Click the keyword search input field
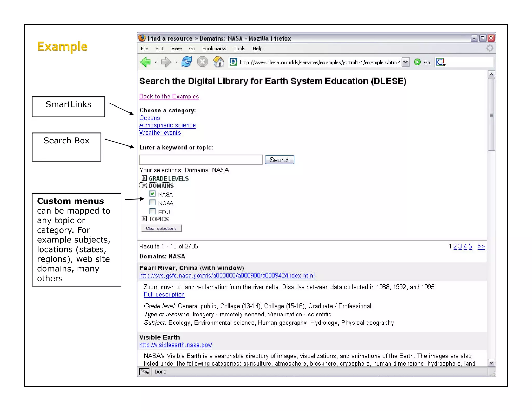This screenshot has width=532, height=411. click(x=201, y=160)
